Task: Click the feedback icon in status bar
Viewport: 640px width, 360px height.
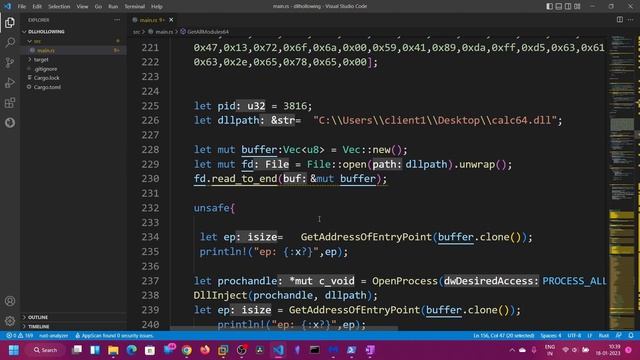Action: (619, 336)
